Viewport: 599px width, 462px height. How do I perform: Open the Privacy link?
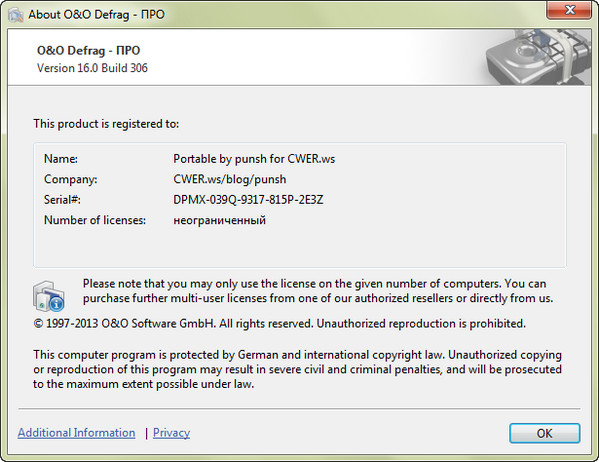click(x=171, y=433)
